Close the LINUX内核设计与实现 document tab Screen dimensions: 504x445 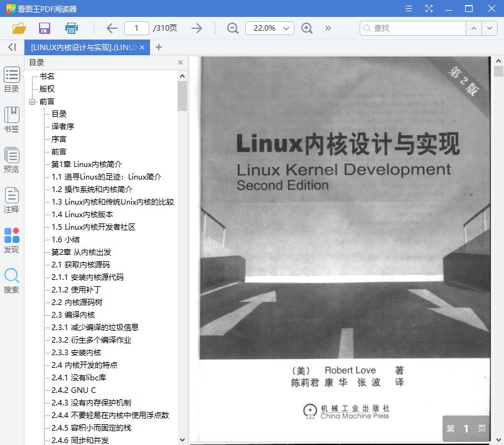coord(142,48)
